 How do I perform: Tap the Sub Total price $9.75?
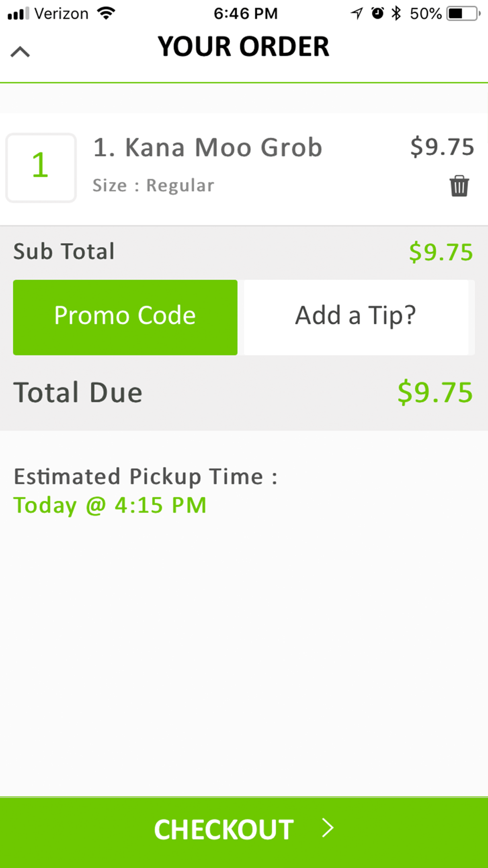[x=441, y=252]
